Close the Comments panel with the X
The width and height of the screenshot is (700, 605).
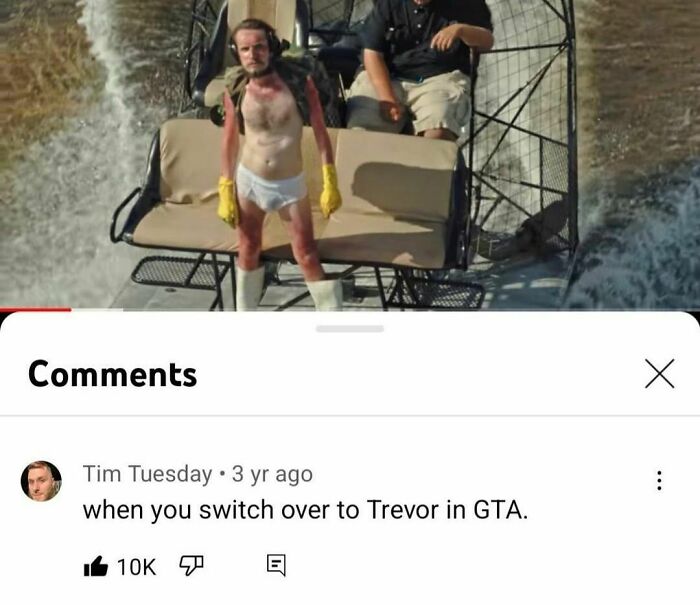click(x=659, y=373)
